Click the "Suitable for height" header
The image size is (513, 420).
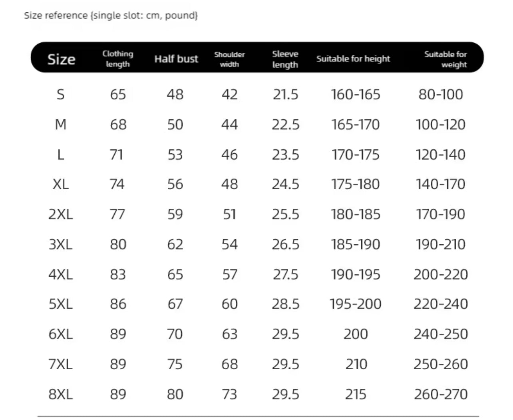(353, 59)
